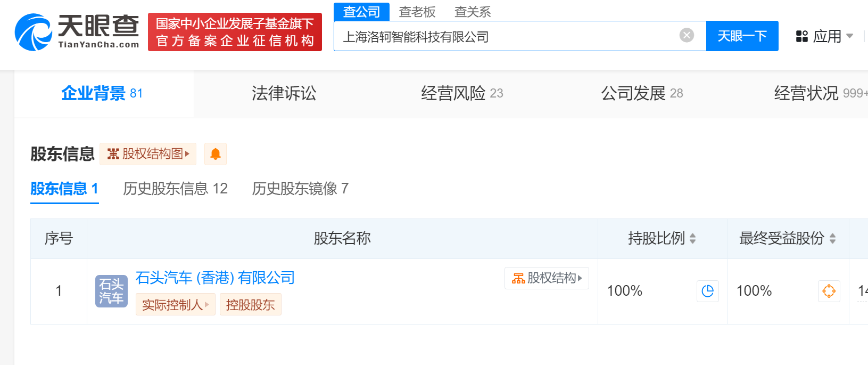Expand the 应用 dropdown arrow
This screenshot has height=365, width=868.
click(849, 36)
